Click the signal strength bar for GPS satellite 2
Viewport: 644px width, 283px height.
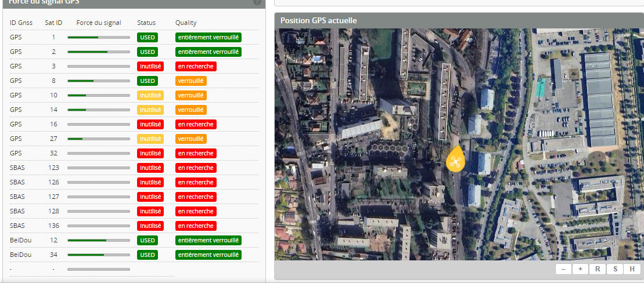(98, 52)
